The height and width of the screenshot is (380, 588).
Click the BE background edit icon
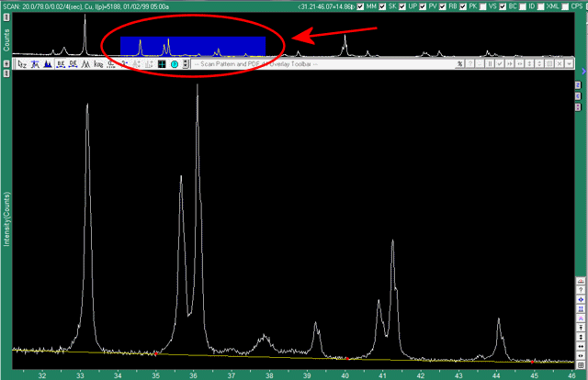(x=59, y=64)
